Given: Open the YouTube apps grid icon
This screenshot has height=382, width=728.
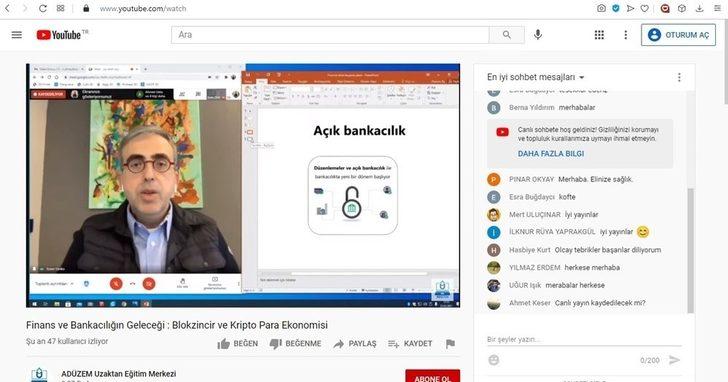Looking at the screenshot, I should click(599, 35).
